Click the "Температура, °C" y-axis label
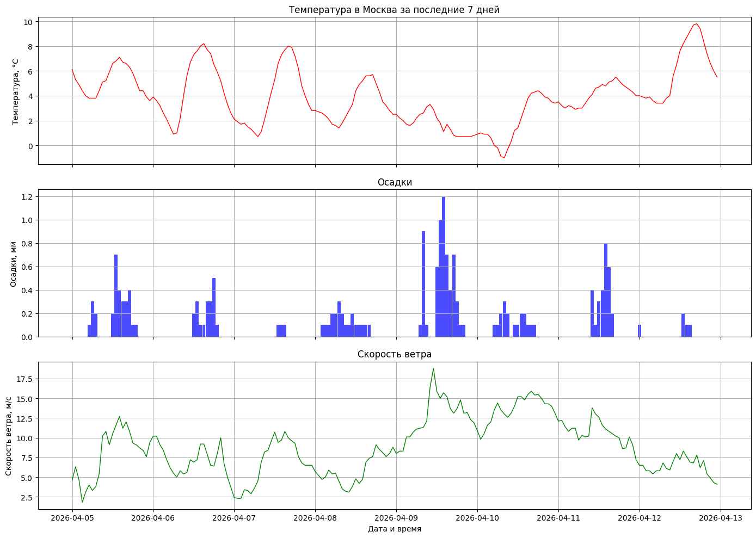756x538 pixels. tap(15, 91)
